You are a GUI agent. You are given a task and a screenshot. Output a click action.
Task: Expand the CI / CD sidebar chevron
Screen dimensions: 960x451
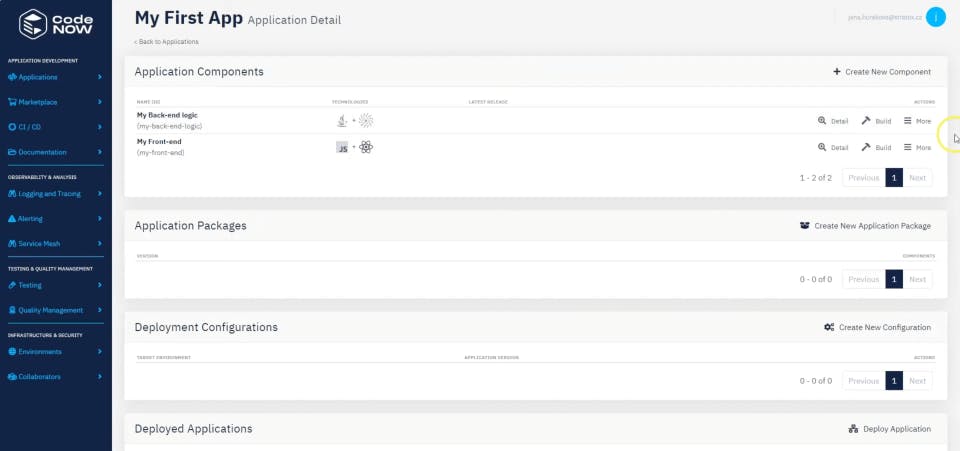(x=99, y=127)
